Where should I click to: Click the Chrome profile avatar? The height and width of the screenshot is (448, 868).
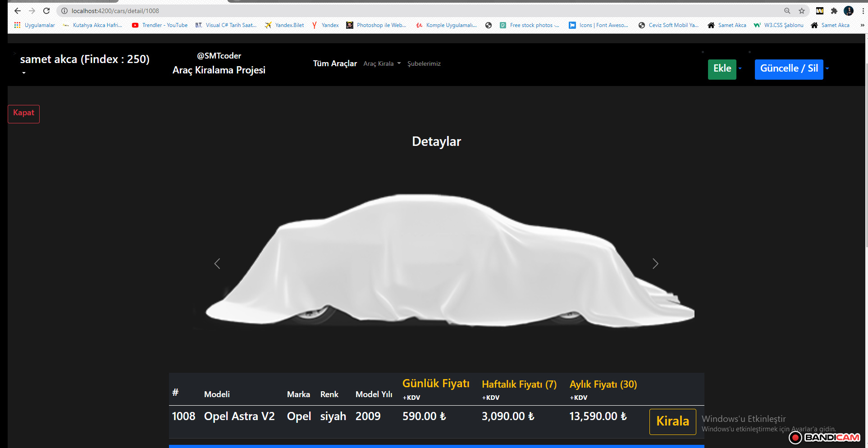[x=849, y=10]
